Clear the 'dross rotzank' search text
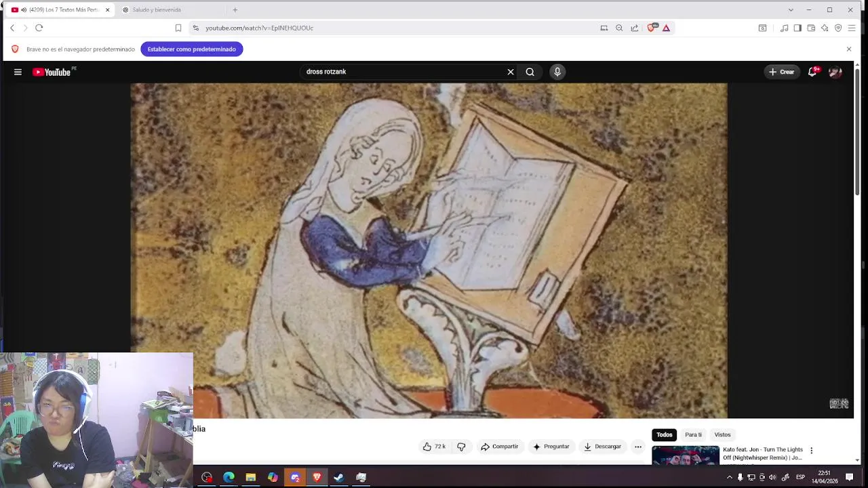The height and width of the screenshot is (488, 868). coord(511,72)
